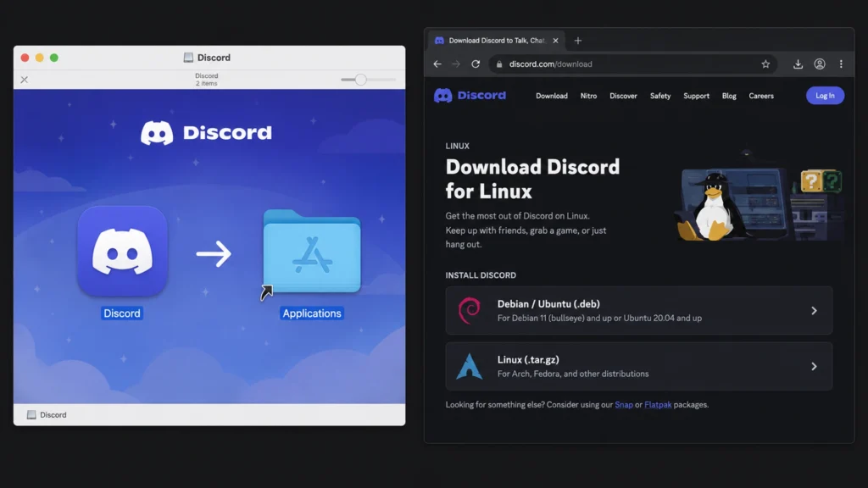Click the Arch logo icon
This screenshot has width=868, height=488.
coord(470,366)
